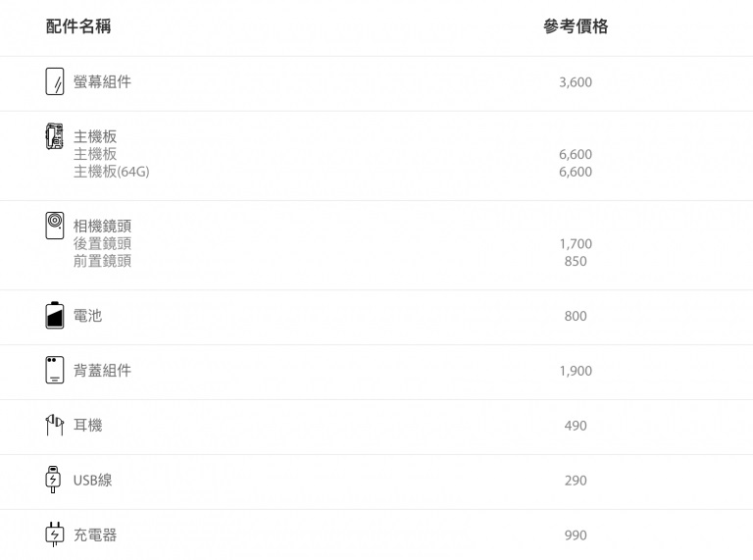Viewport: 753px width, 560px height.
Task: Click the USB cable icon
Action: 55,480
